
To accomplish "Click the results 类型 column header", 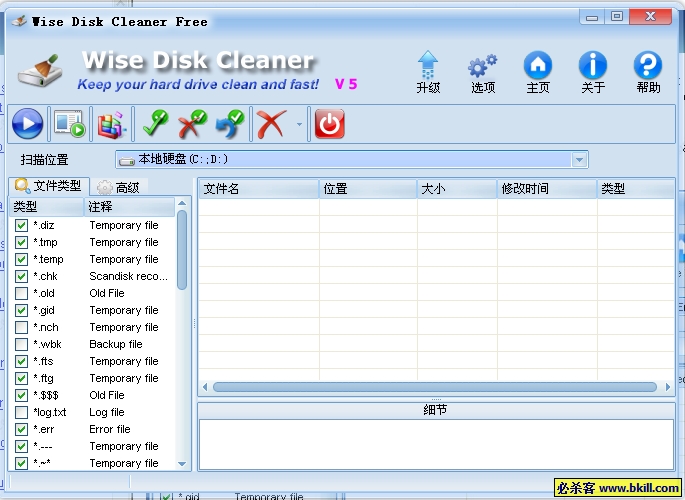I will tap(636, 189).
